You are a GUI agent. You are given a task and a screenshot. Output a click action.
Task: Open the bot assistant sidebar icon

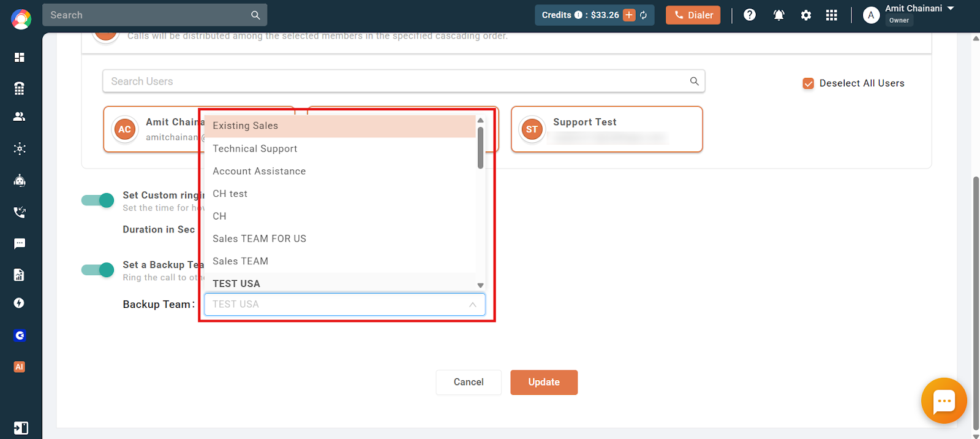pyautogui.click(x=20, y=180)
